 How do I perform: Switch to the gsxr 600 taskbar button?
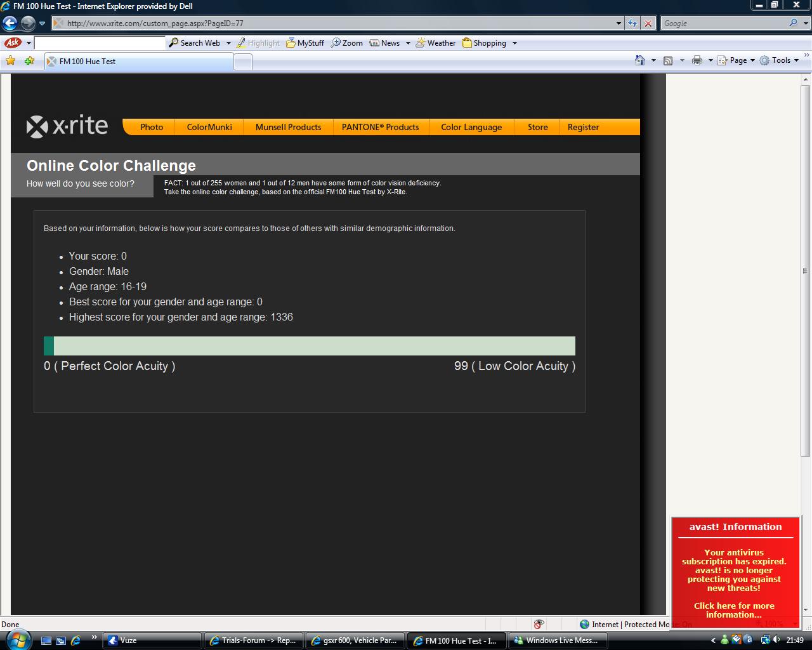tap(355, 640)
